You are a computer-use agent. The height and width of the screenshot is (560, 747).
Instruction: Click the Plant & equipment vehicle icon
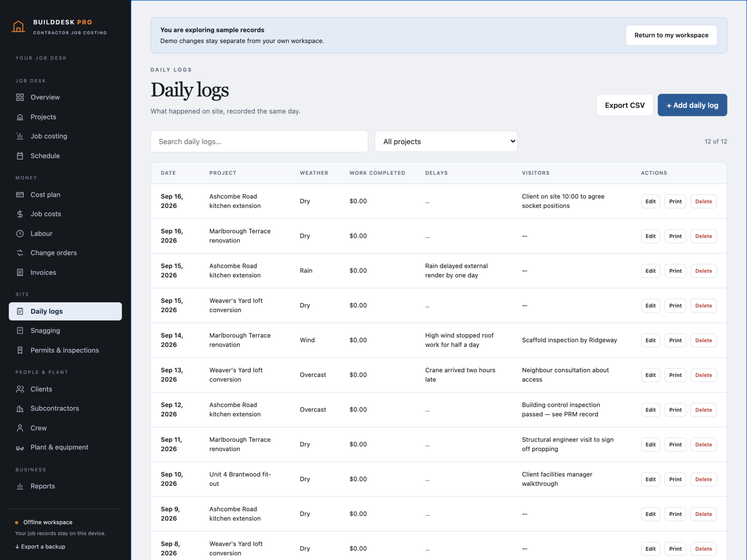point(20,448)
